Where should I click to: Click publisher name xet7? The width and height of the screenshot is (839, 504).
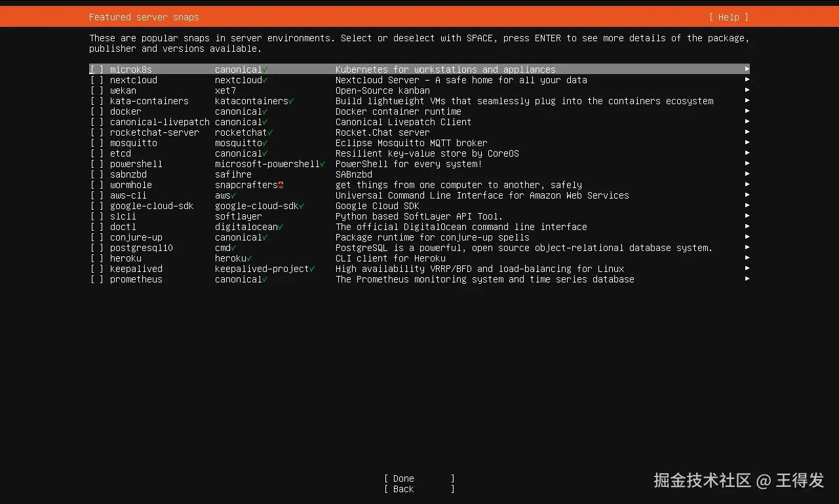pyautogui.click(x=225, y=90)
